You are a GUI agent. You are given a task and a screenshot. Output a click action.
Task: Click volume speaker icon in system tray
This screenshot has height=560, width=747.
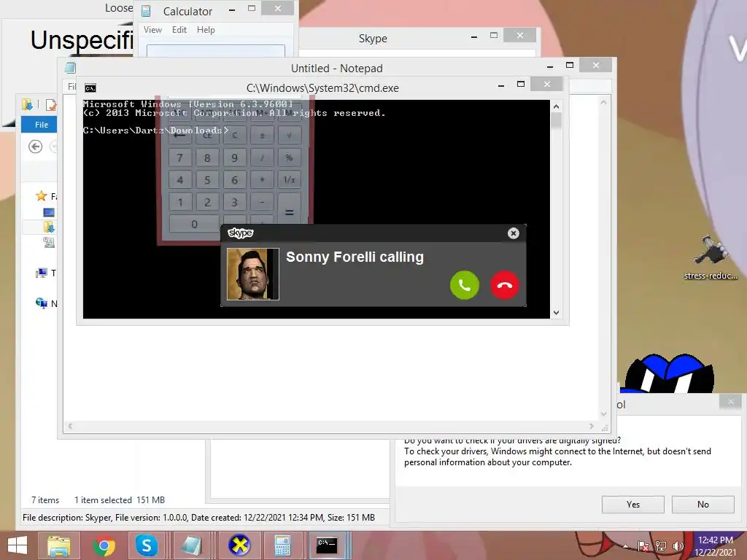(x=678, y=546)
